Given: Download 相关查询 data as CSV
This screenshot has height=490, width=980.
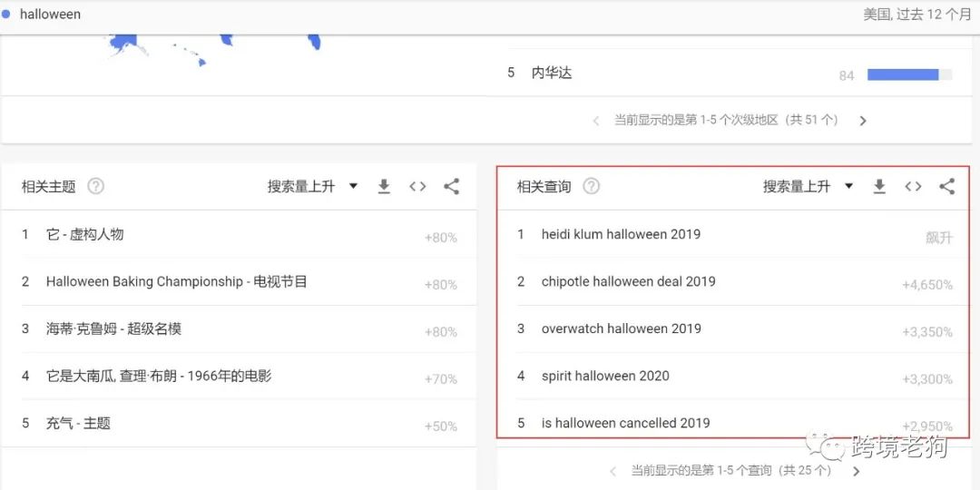Looking at the screenshot, I should coord(879,186).
